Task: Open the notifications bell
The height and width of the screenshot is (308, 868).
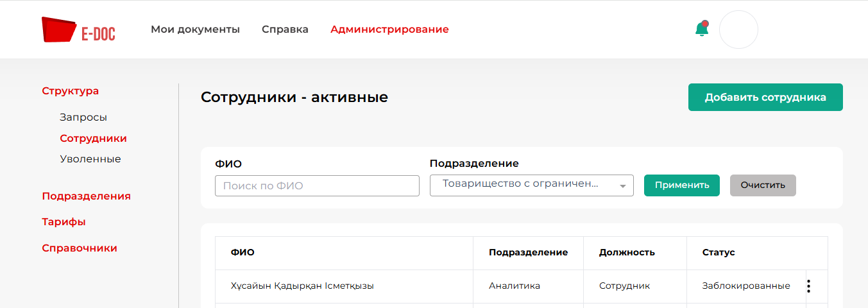Action: click(702, 29)
